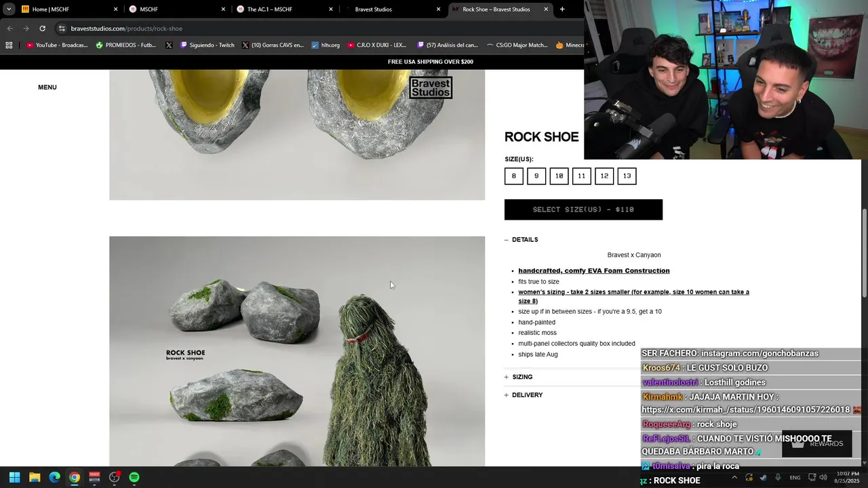Select shoe size 11
Screen dimensions: 868x488
(582, 176)
